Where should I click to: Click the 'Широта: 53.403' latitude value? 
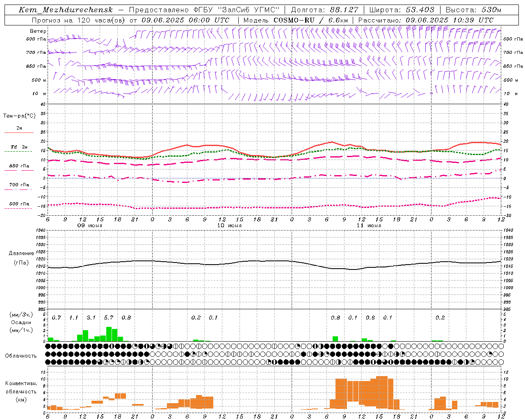402,10
